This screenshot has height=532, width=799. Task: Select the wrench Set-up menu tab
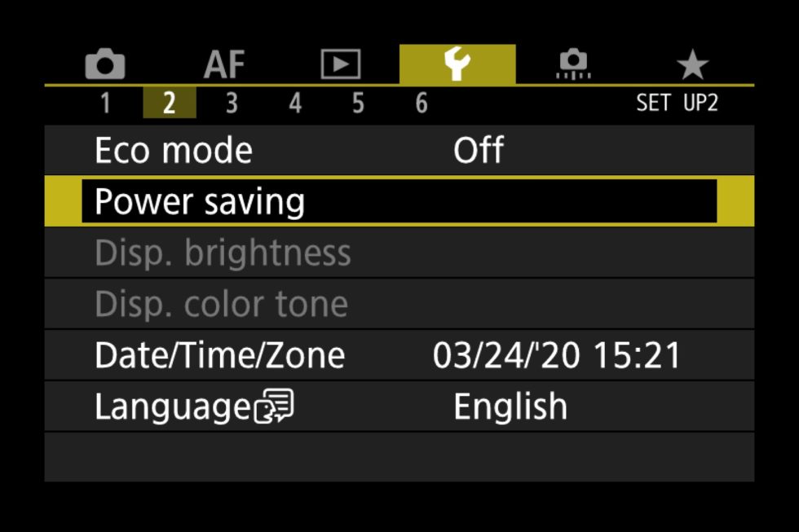coord(457,64)
